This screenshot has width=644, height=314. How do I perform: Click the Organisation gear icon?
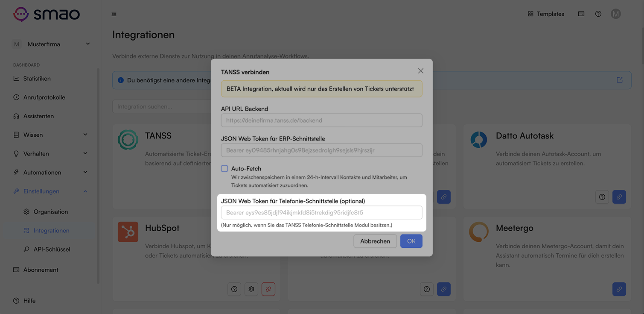coord(26,212)
